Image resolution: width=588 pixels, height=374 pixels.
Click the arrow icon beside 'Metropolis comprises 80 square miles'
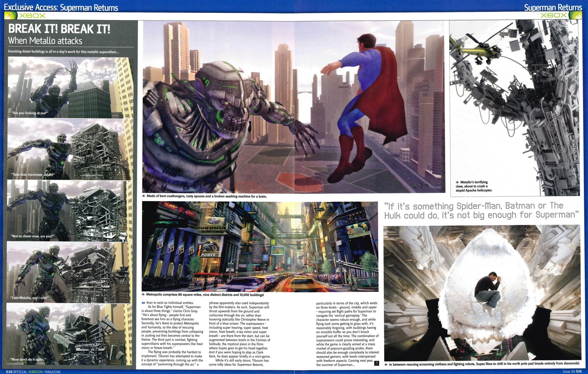(x=143, y=295)
